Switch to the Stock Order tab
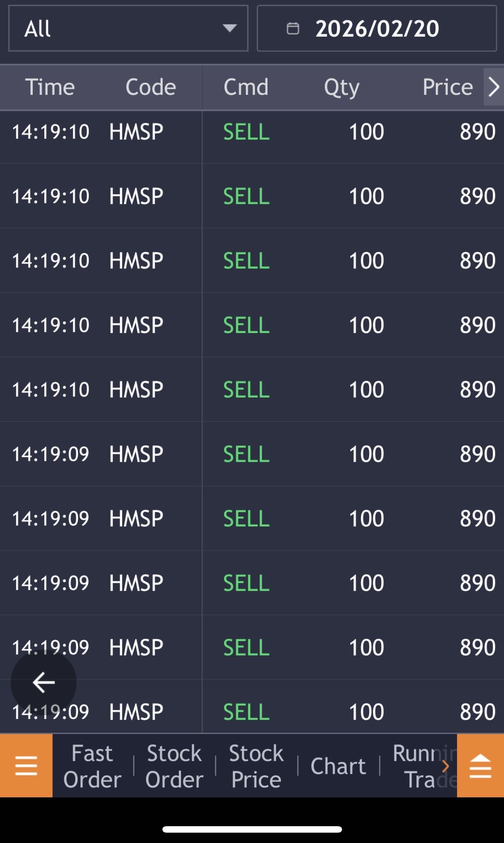This screenshot has width=504, height=843. coord(174,766)
